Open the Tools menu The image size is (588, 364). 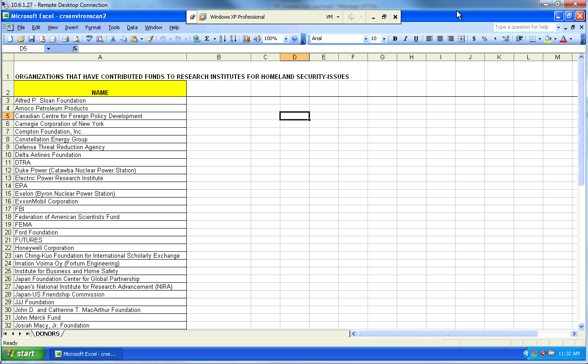[x=114, y=27]
